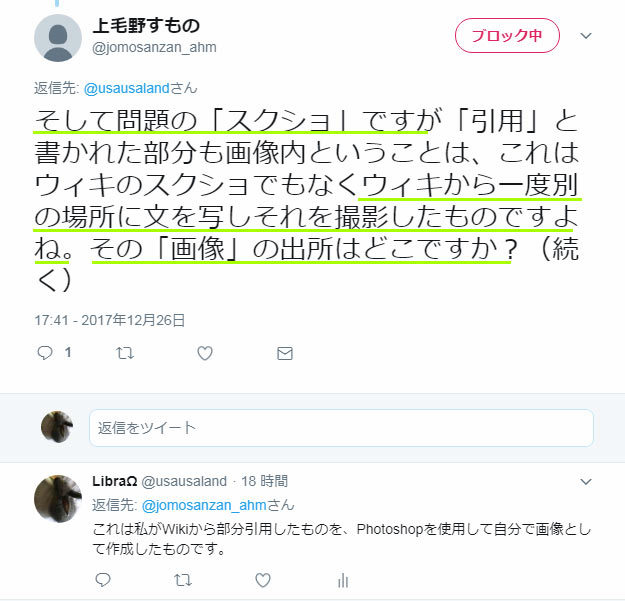Image resolution: width=625 pixels, height=601 pixels.
Task: Like the main tweet with the heart icon
Action: (x=205, y=353)
